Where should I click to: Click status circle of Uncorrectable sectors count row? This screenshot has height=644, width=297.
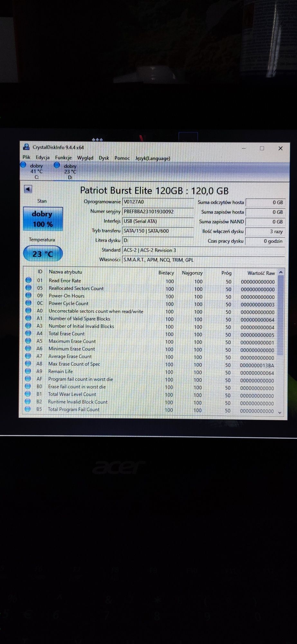tap(28, 310)
